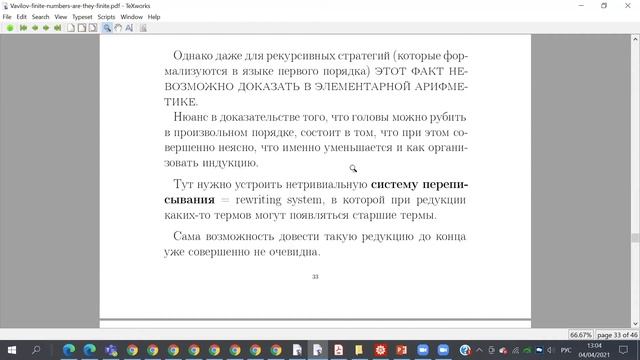
Task: Minimize the TeXworks window
Action: (581, 6)
